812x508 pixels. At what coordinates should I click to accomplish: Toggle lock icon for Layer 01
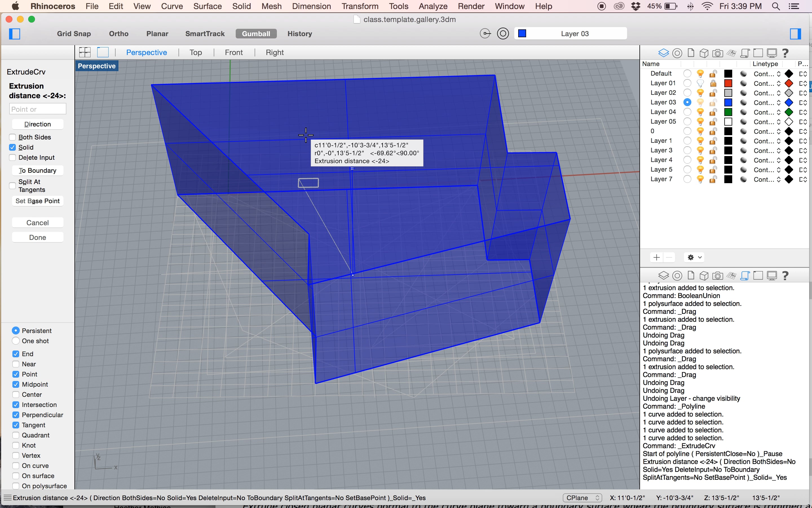point(713,83)
